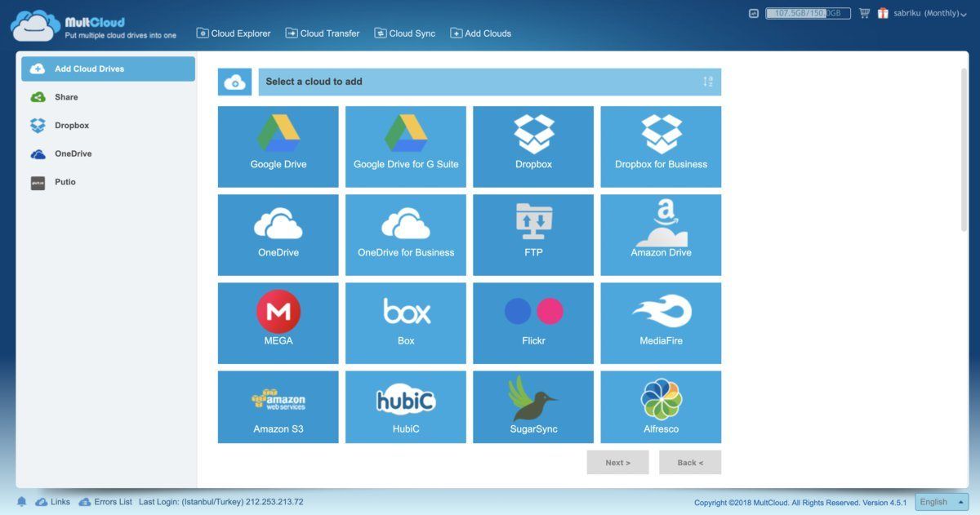Click the storage usage progress bar
The image size is (980, 515).
808,13
